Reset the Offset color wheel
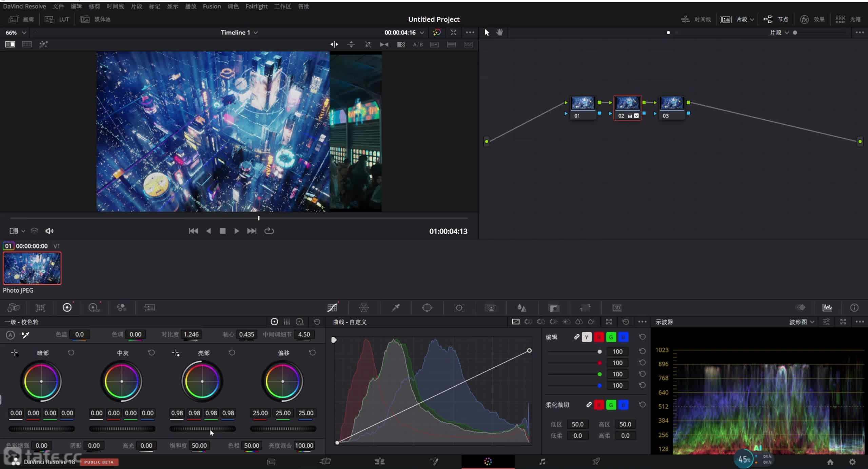 pyautogui.click(x=312, y=352)
